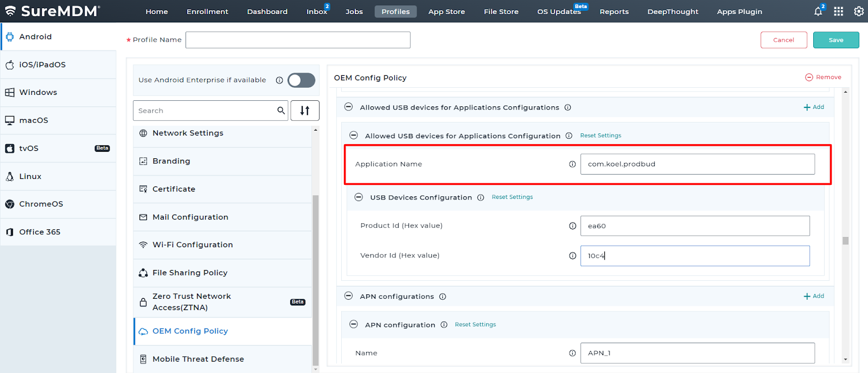Click info icon beside Allowed USB devices Configurations
The width and height of the screenshot is (868, 373).
[x=567, y=107]
